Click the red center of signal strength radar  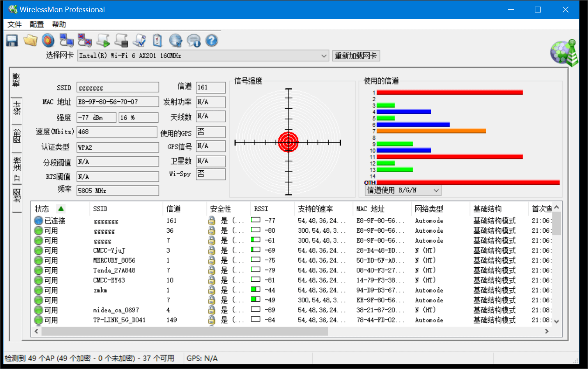coord(289,143)
